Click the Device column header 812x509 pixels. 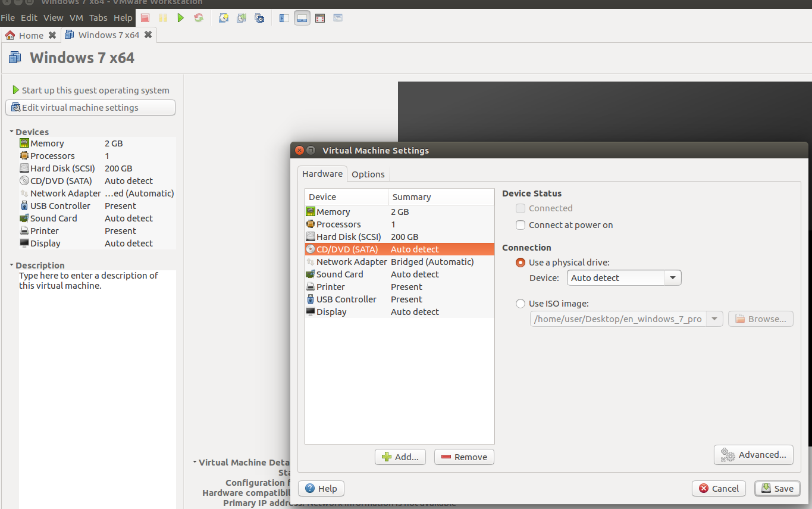[x=347, y=197]
